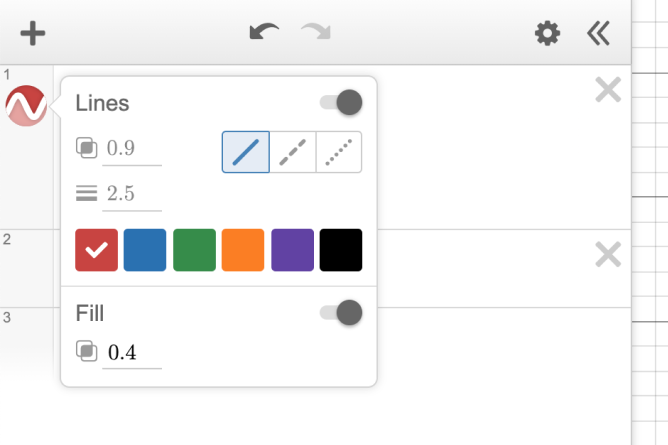
Task: Pick the orange color swatch
Action: 243,250
